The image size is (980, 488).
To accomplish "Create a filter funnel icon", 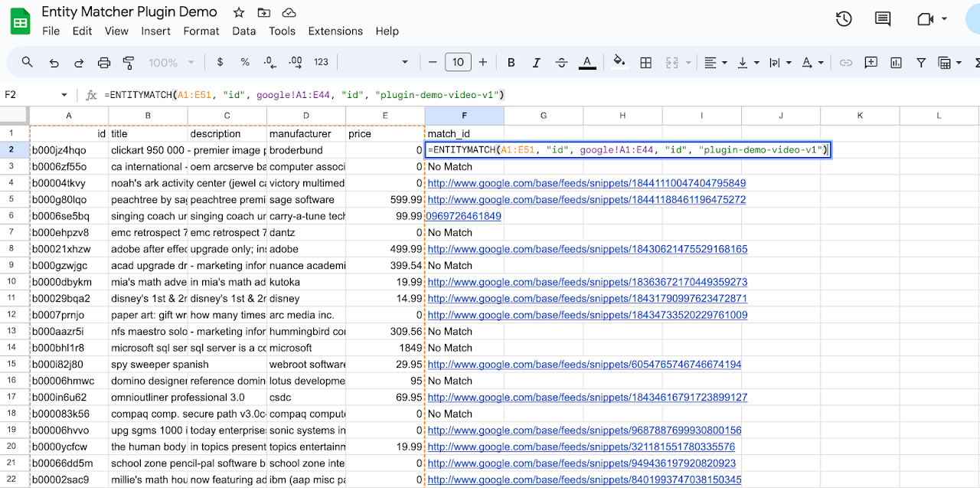I will pyautogui.click(x=921, y=63).
